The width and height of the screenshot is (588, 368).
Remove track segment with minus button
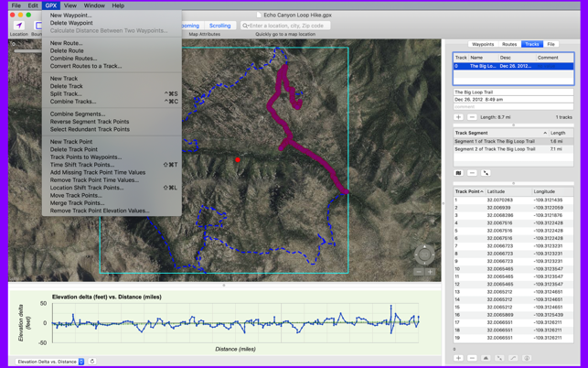pos(472,173)
